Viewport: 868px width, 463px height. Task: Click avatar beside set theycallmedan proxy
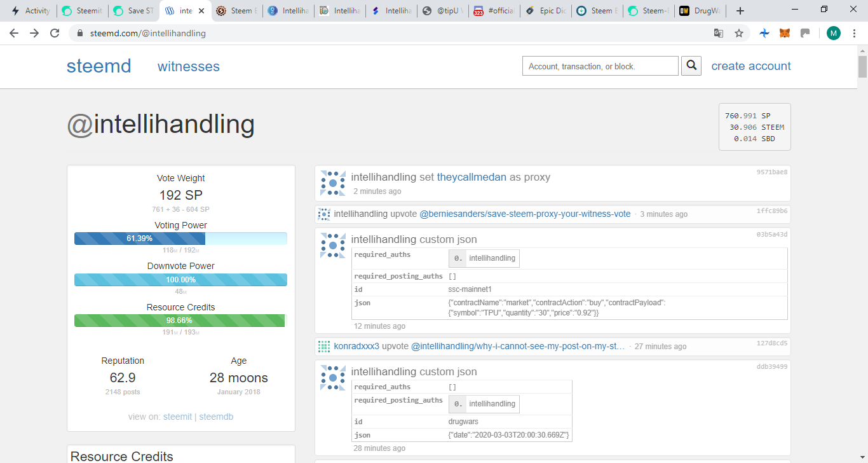333,183
